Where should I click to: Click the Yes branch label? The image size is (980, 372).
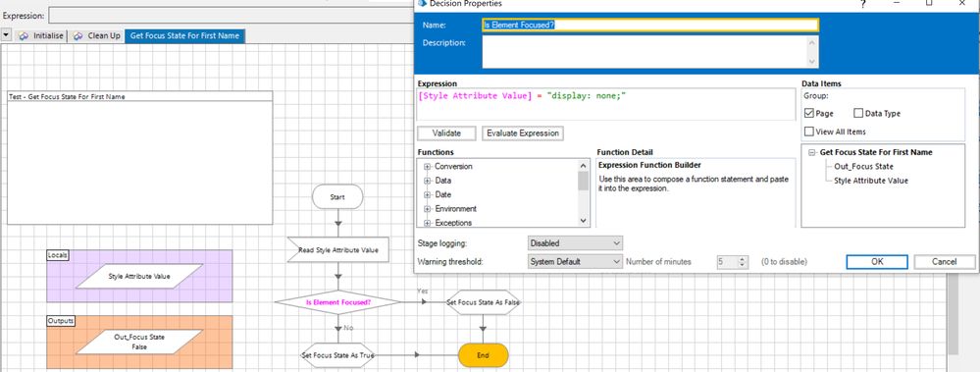coord(423,291)
